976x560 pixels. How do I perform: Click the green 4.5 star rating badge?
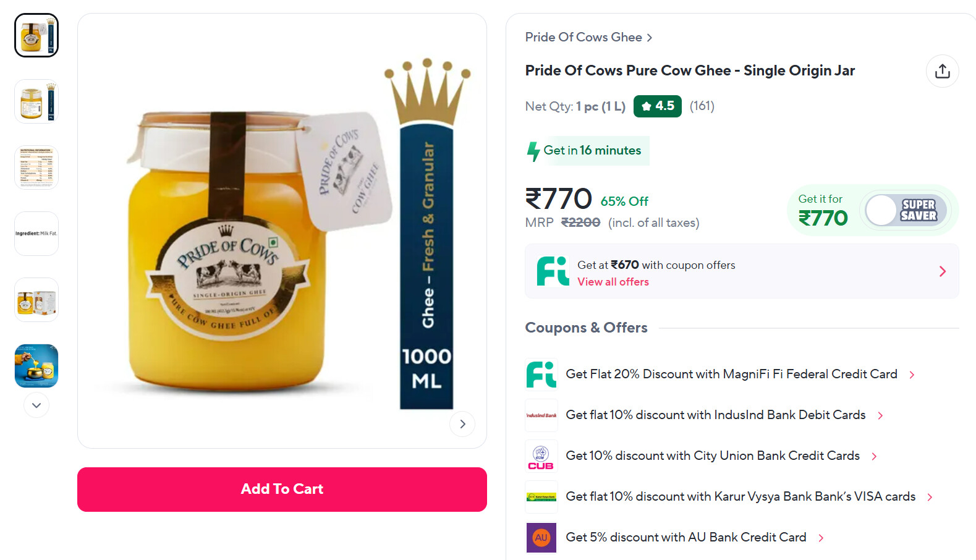click(x=657, y=106)
